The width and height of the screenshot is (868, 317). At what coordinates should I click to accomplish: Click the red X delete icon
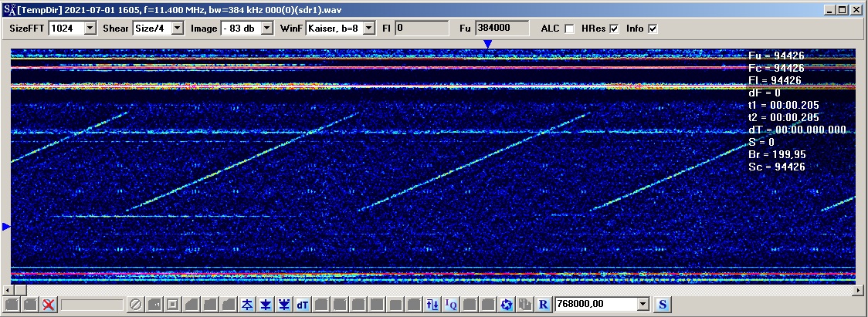pos(48,305)
